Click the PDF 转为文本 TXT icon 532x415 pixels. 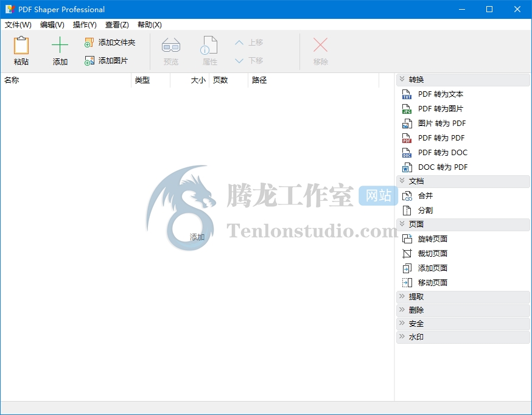click(407, 94)
